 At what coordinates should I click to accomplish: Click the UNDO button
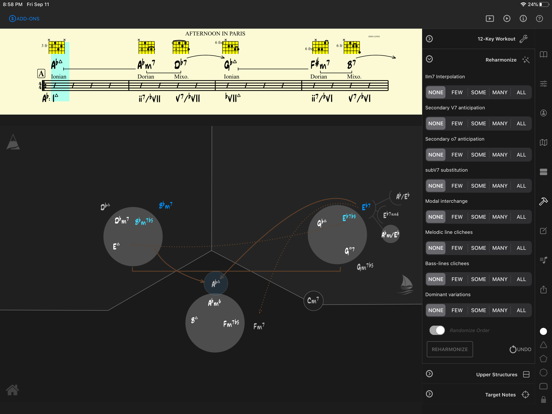(x=520, y=349)
